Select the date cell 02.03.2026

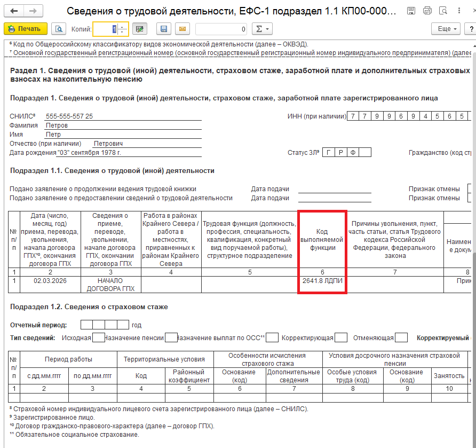50,285
